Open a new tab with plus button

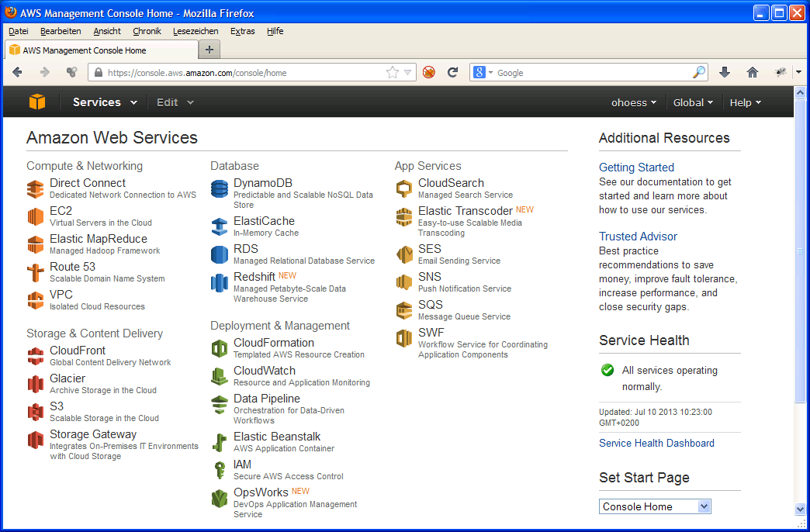209,50
